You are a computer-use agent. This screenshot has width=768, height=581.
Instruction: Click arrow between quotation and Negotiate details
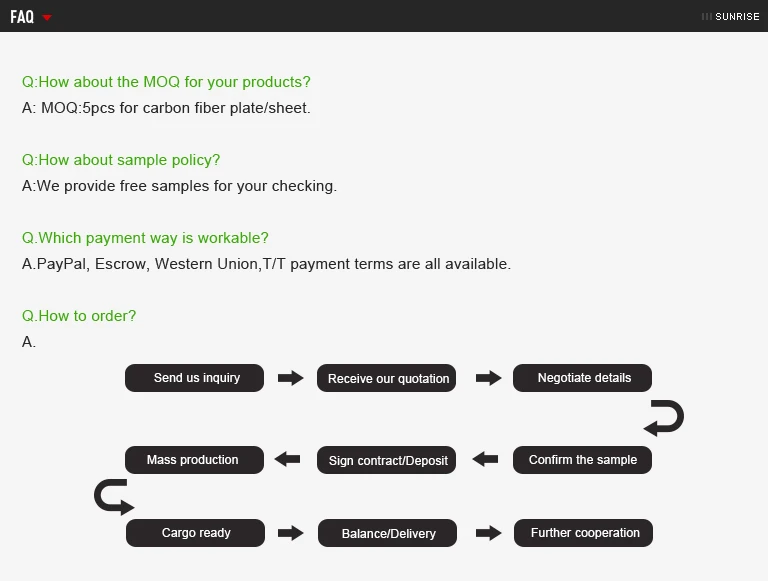point(488,378)
